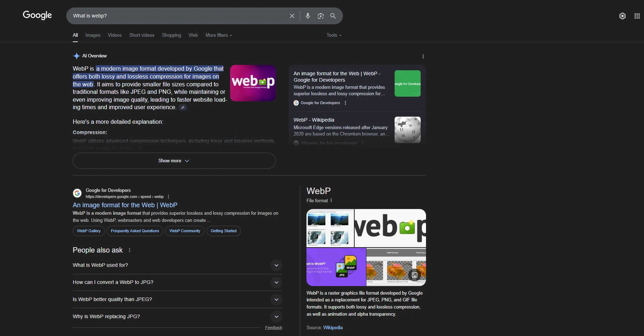Open the More filters dropdown
The height and width of the screenshot is (336, 644).
tap(218, 35)
